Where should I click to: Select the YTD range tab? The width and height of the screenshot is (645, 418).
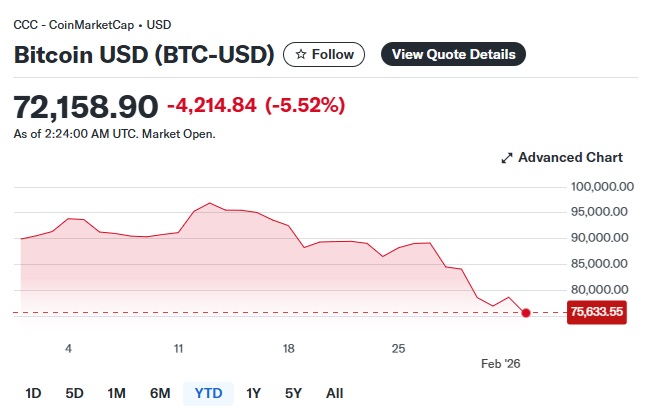point(208,393)
